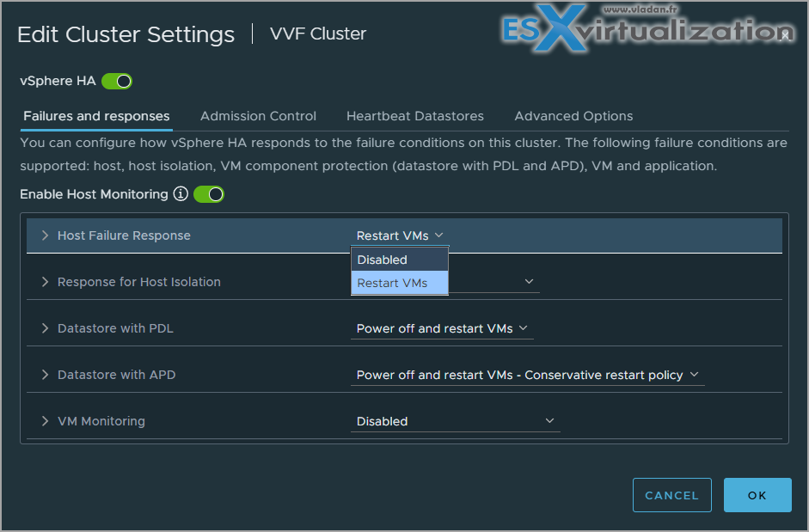The height and width of the screenshot is (532, 809).
Task: Click the CANCEL button
Action: [x=671, y=495]
